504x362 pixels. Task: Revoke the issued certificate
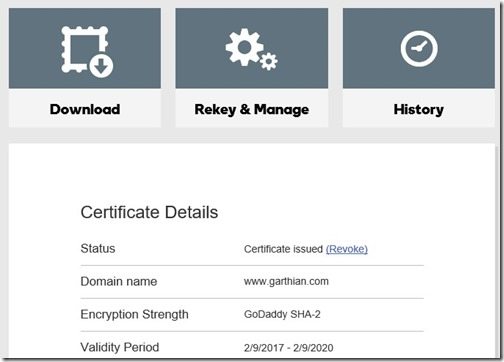(x=347, y=249)
